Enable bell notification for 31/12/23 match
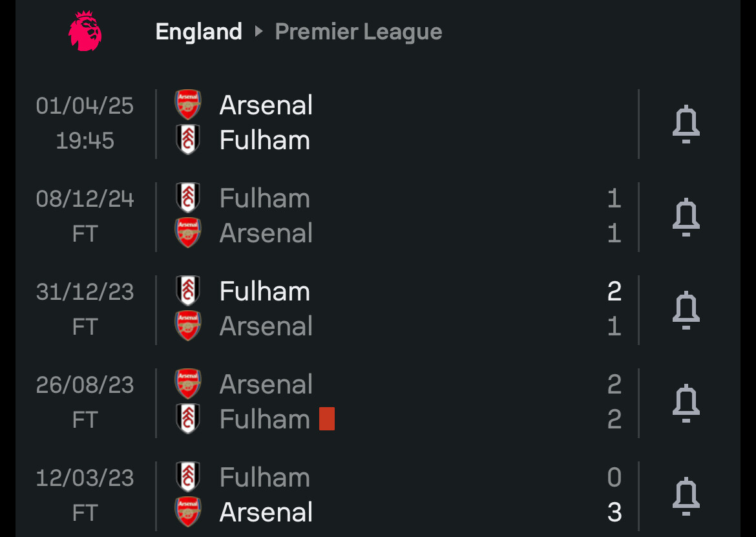The height and width of the screenshot is (537, 756). [x=686, y=310]
